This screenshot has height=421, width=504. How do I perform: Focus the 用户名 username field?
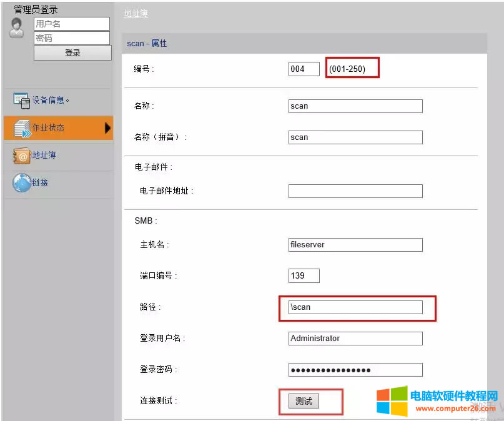(71, 24)
